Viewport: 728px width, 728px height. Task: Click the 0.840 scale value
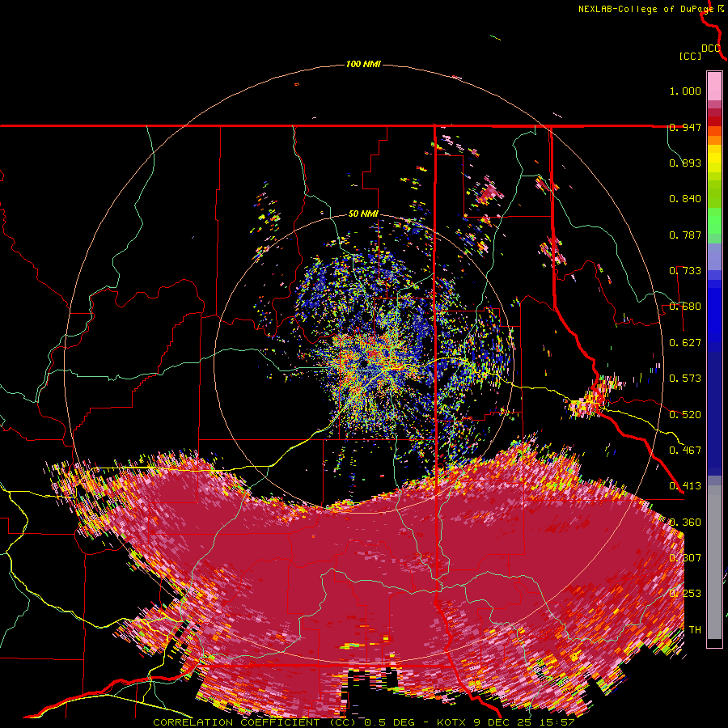click(x=685, y=199)
